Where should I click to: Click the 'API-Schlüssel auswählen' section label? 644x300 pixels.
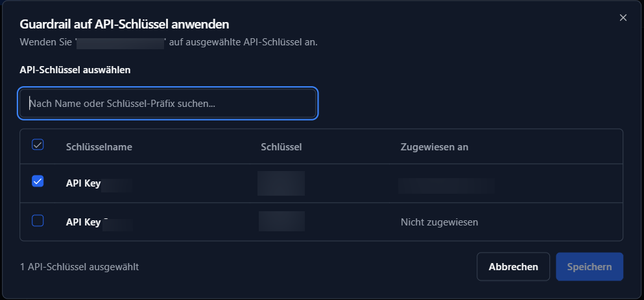click(x=75, y=70)
